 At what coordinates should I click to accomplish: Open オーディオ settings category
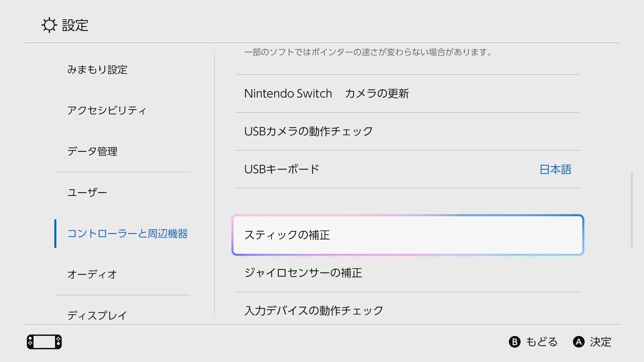tap(92, 275)
